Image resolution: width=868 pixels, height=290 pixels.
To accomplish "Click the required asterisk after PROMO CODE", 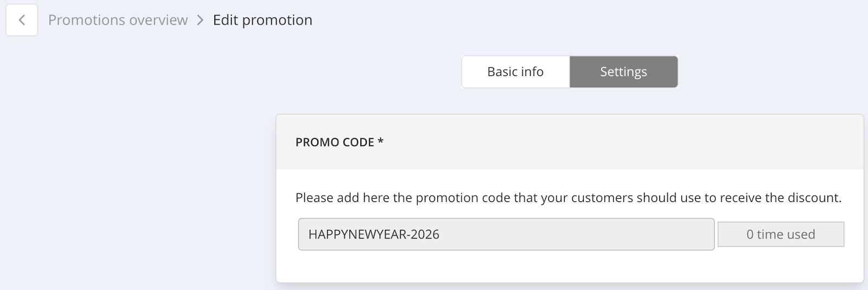I will [381, 142].
